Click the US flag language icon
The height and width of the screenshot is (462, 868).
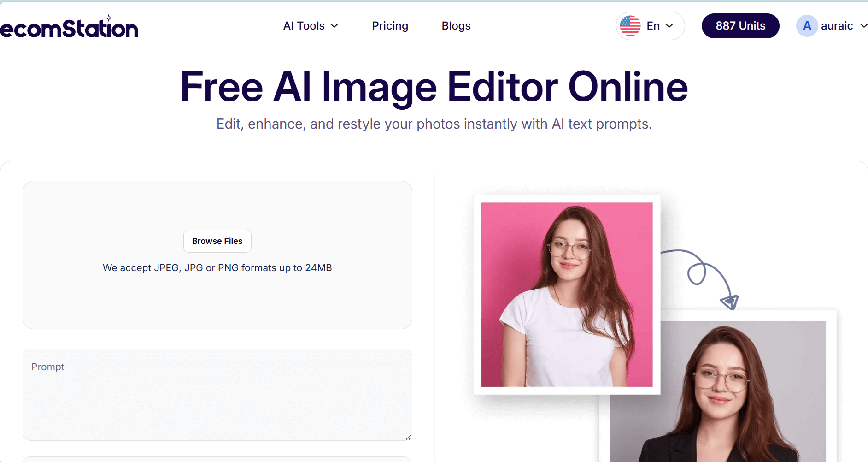pos(630,26)
